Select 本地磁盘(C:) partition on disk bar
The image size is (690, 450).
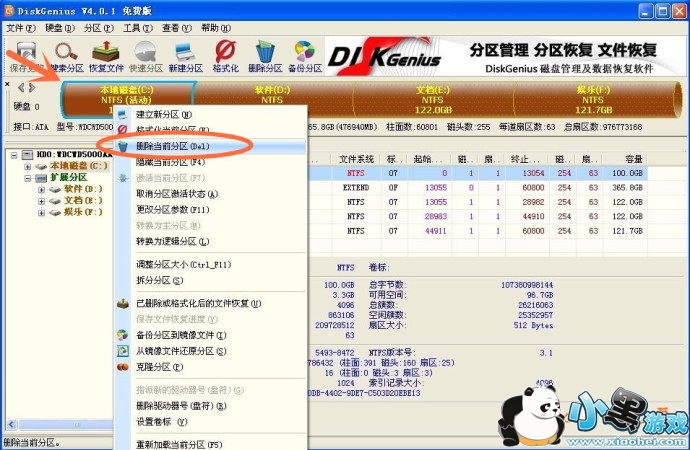coord(128,95)
